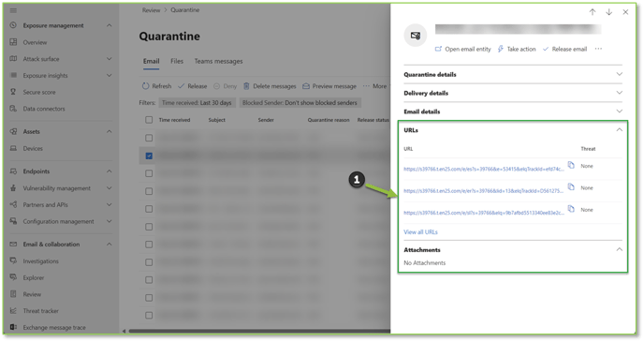
Task: Copy the second URL with copy icon
Action: pyautogui.click(x=571, y=186)
